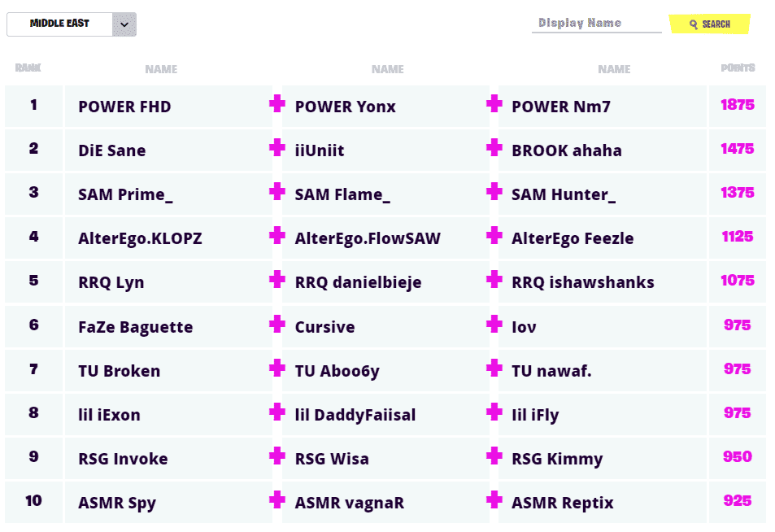Open the Middle East region dropdown

pos(59,24)
